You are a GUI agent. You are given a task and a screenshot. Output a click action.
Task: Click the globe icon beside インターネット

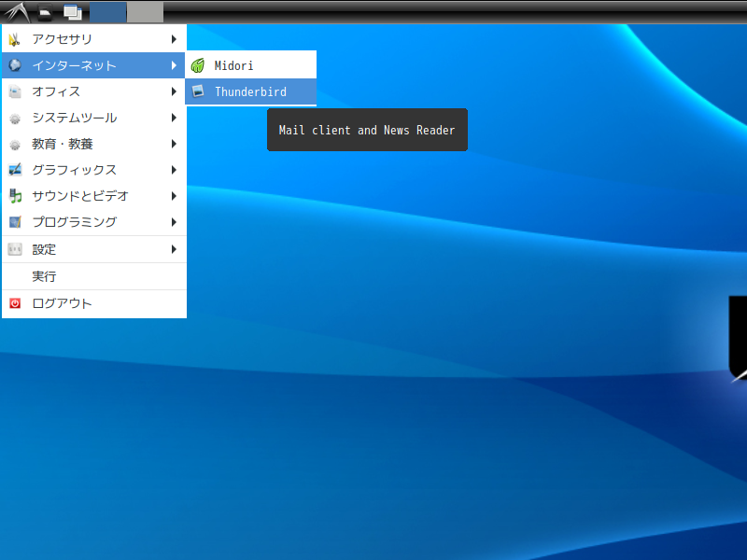15,65
